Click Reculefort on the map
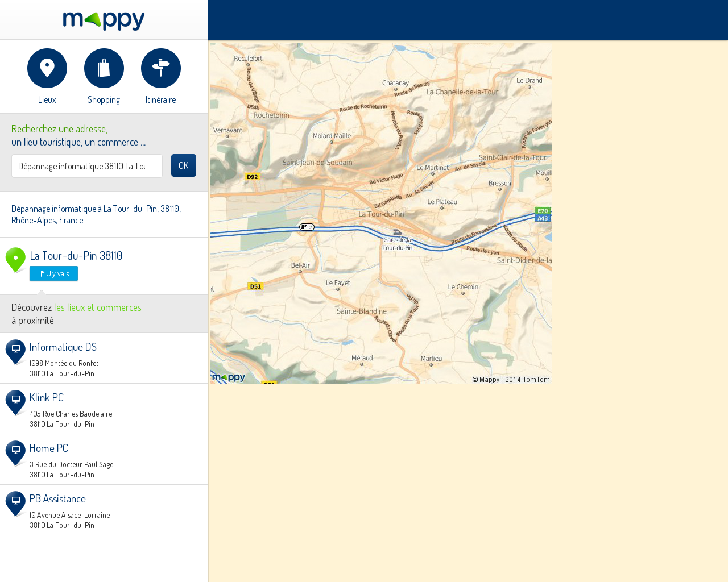 [248, 59]
